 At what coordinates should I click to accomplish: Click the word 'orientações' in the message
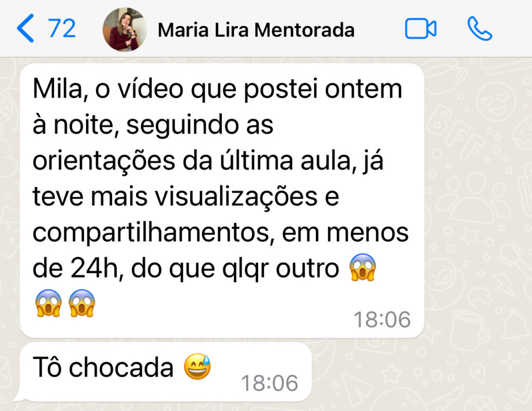pos(104,161)
